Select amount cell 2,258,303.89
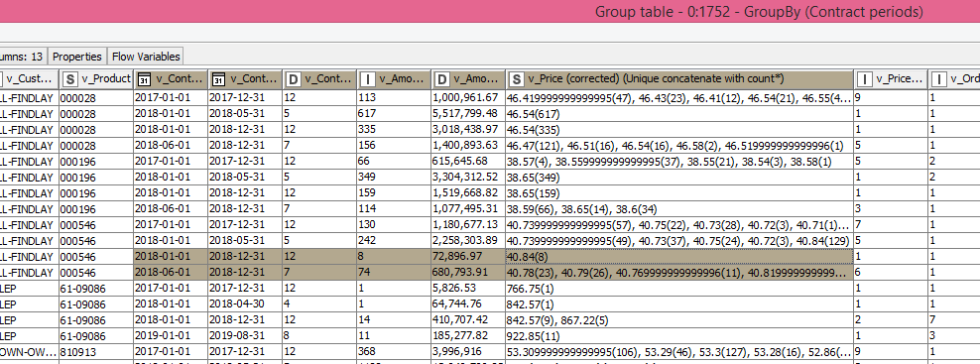The width and height of the screenshot is (980, 364). (468, 241)
